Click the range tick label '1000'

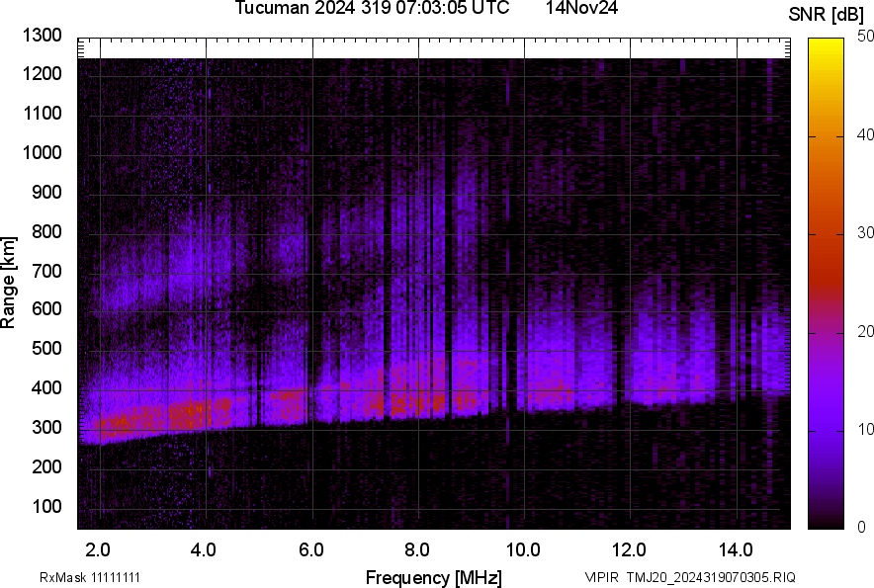(42, 152)
